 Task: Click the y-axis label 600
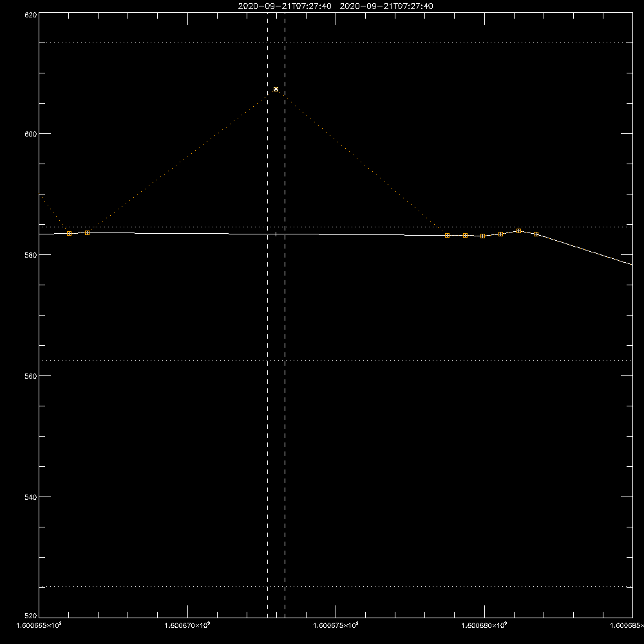tap(31, 134)
